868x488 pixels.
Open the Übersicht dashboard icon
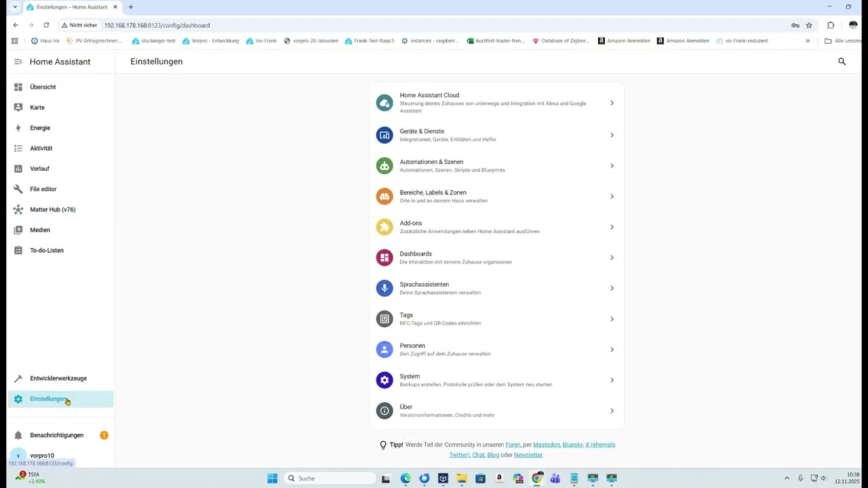[x=18, y=87]
